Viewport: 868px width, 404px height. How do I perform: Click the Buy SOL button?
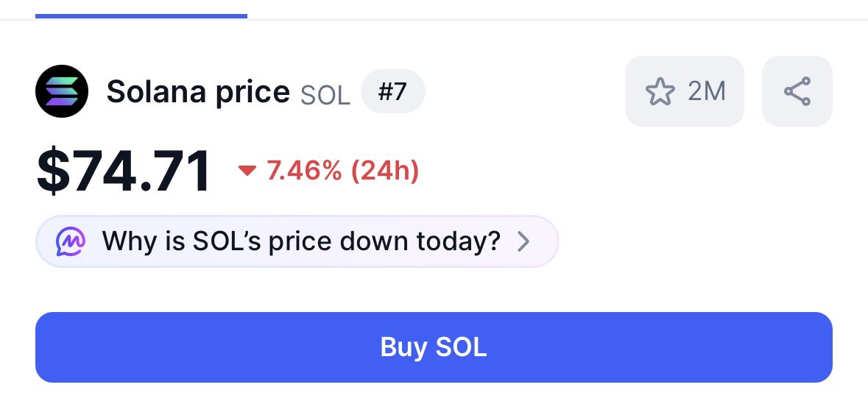coord(434,347)
